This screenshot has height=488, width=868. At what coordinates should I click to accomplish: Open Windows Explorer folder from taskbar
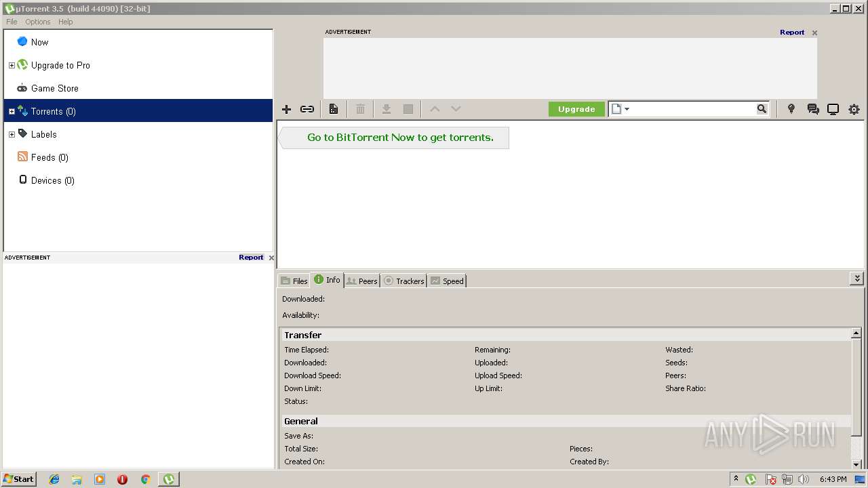pos(77,479)
